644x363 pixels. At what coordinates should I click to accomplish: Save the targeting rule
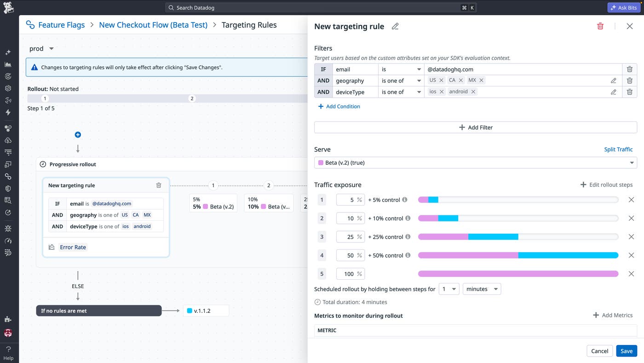pyautogui.click(x=627, y=351)
